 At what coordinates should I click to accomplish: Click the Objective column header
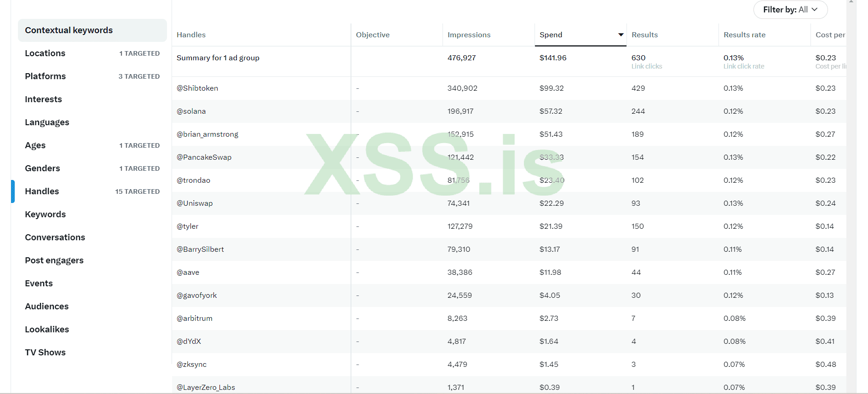[x=373, y=35]
